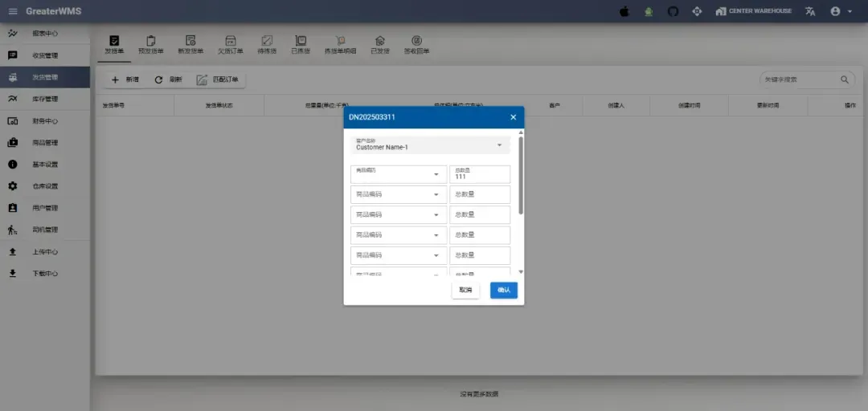Screen dimensions: 868x411
Task: Open 仓库设置 gear in sidebar
Action: point(13,186)
